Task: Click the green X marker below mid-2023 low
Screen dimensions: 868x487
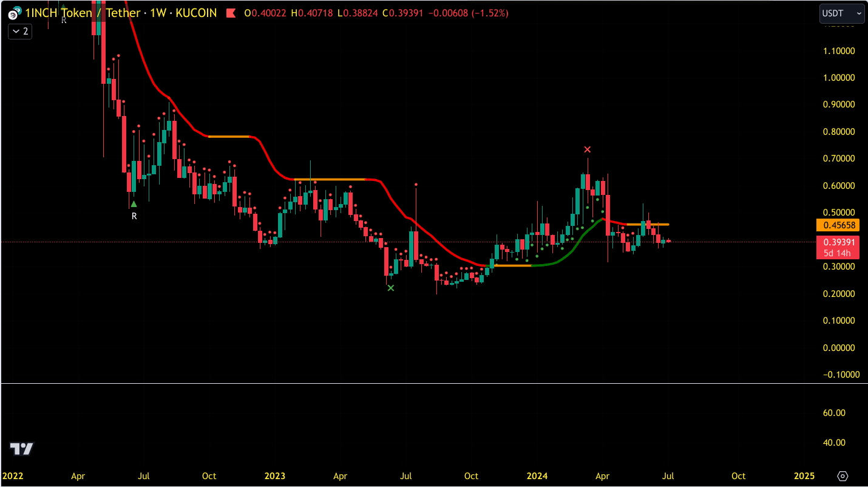Action: click(x=391, y=288)
